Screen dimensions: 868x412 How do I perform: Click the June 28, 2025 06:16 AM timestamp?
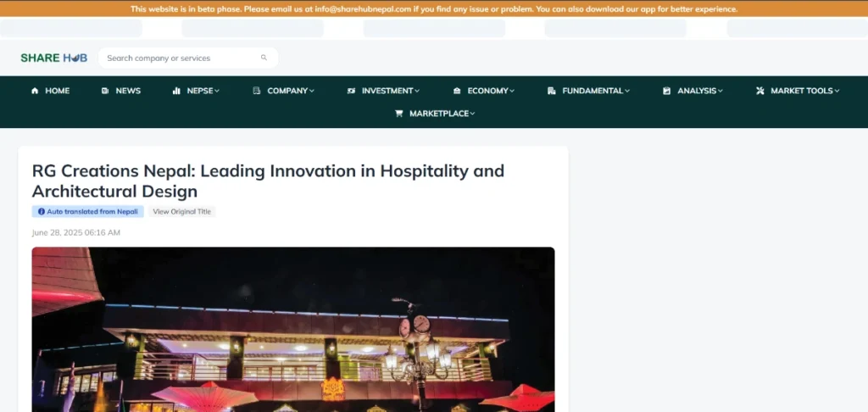[75, 232]
